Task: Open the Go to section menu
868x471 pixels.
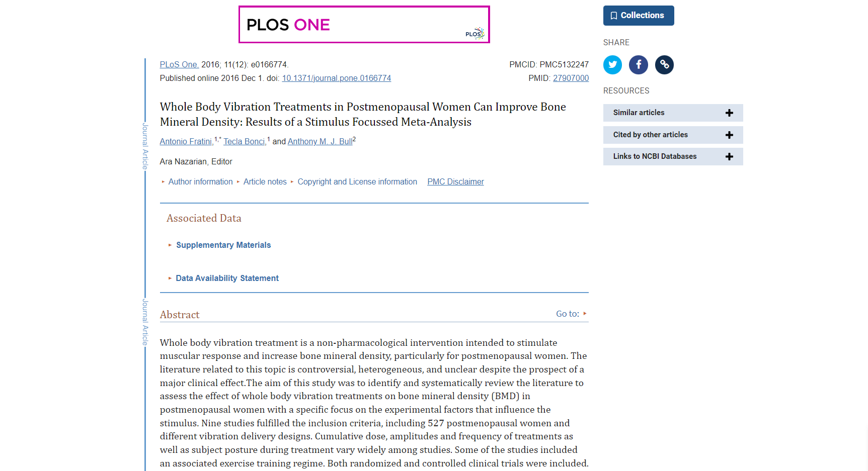Action: coord(571,314)
